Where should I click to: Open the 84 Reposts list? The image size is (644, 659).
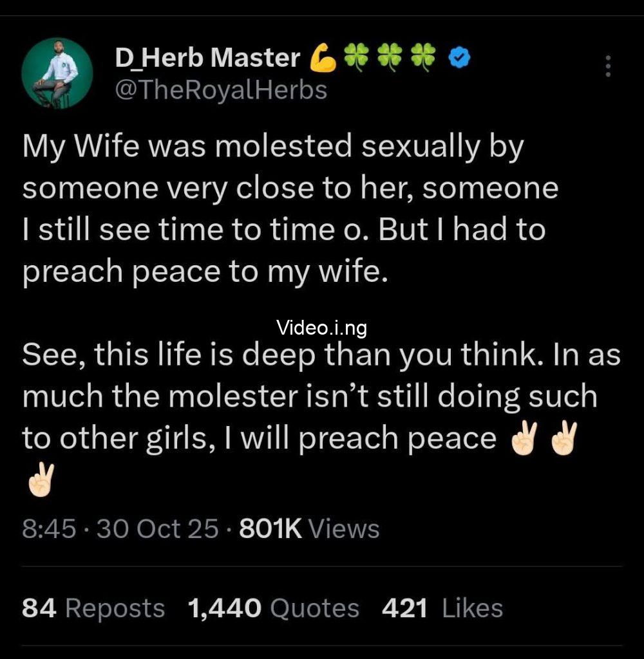click(x=93, y=608)
